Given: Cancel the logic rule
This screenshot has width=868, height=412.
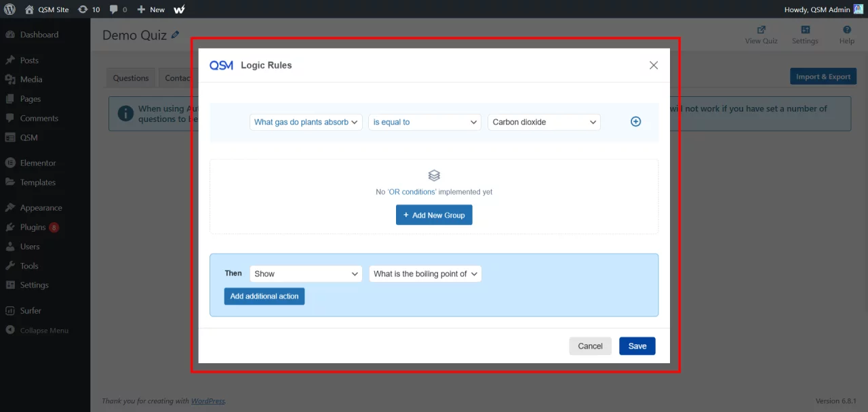Looking at the screenshot, I should pyautogui.click(x=591, y=346).
